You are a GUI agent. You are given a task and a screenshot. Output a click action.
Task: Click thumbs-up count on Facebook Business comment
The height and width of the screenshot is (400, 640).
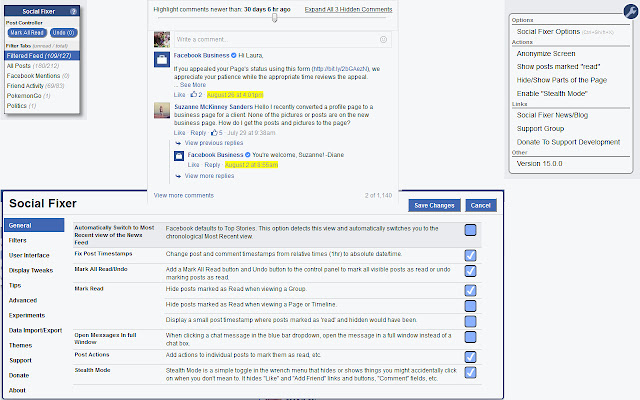pyautogui.click(x=196, y=95)
